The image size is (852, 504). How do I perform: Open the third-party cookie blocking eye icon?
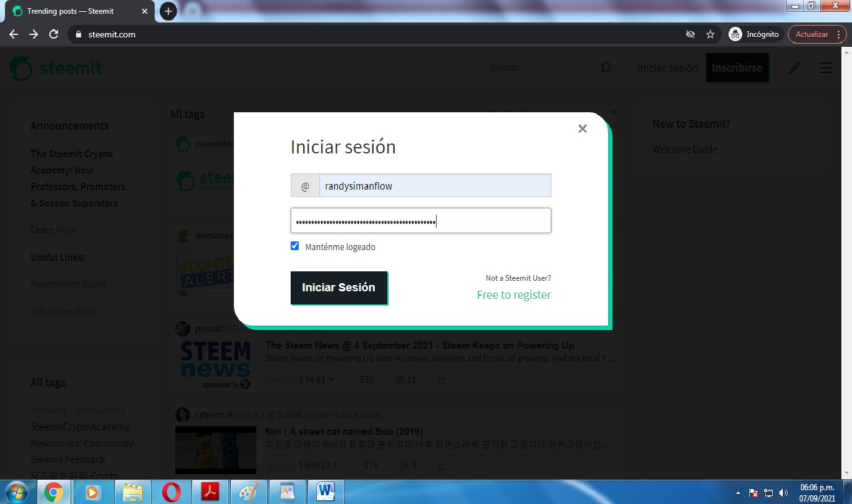tap(690, 34)
